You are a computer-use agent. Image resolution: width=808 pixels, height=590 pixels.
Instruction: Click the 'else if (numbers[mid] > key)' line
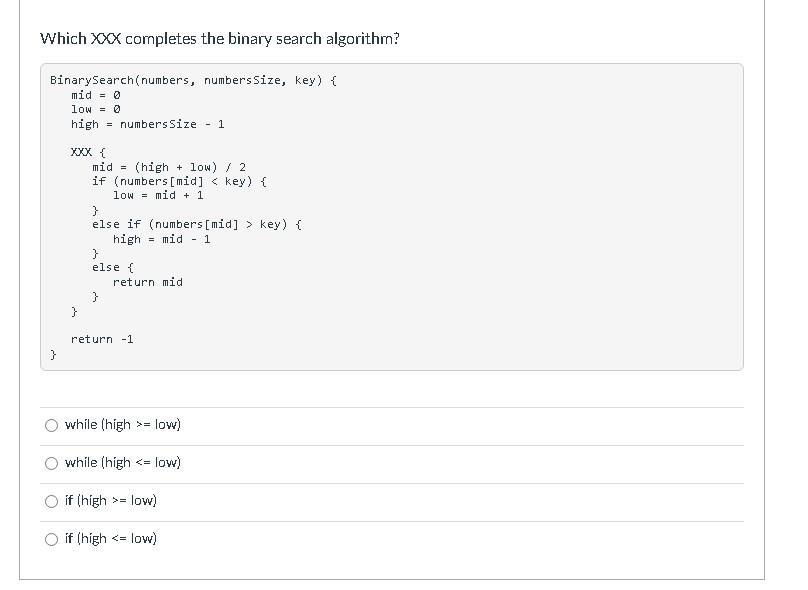pos(197,225)
